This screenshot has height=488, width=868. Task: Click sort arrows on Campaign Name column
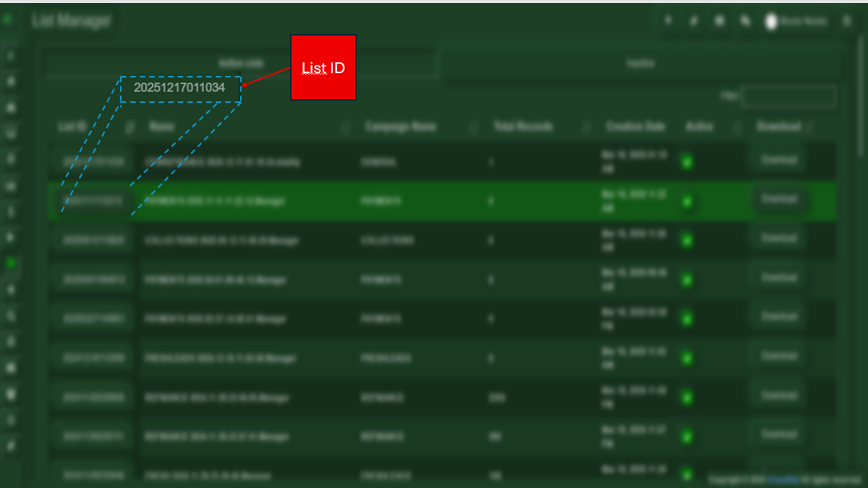(474, 128)
